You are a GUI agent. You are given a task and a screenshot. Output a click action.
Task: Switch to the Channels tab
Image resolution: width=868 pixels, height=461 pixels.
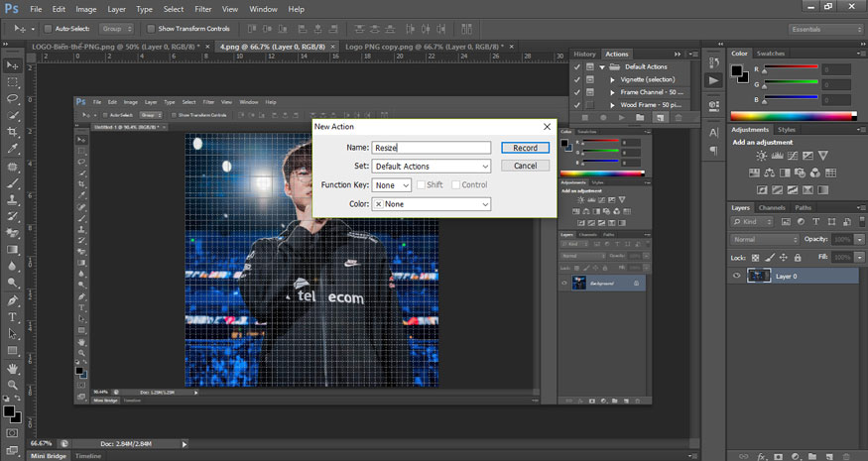(x=772, y=207)
